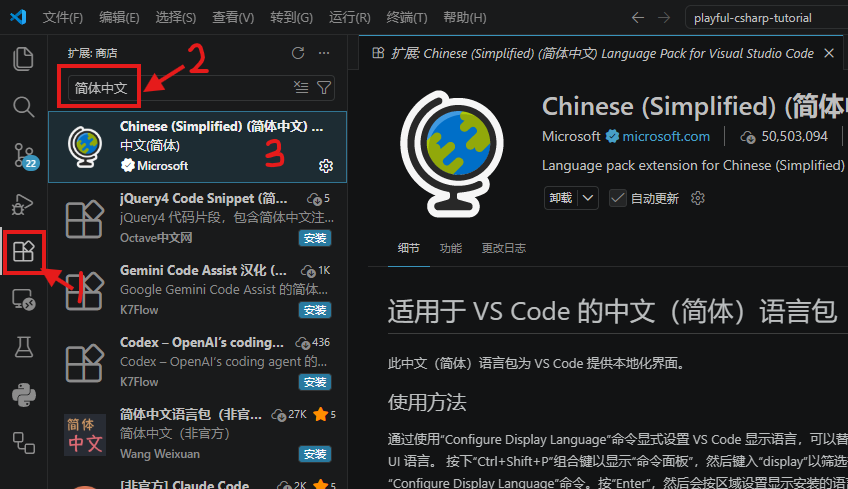The image size is (848, 489).
Task: Open the 文件(F) menu
Action: click(63, 18)
